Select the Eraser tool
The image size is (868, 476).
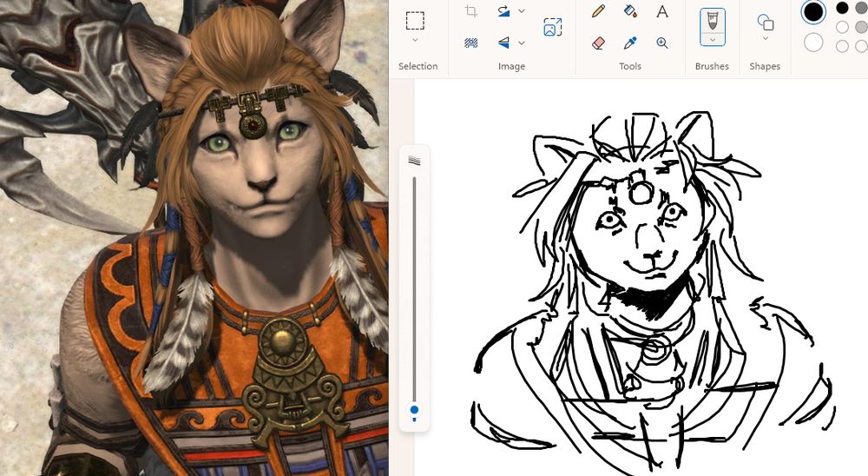tap(598, 43)
